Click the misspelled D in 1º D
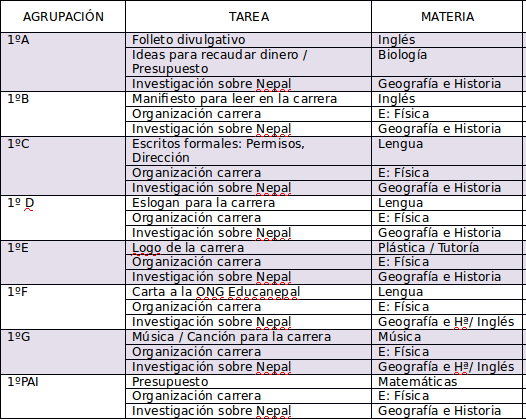Screen dimensions: 526x420 [x=29, y=203]
